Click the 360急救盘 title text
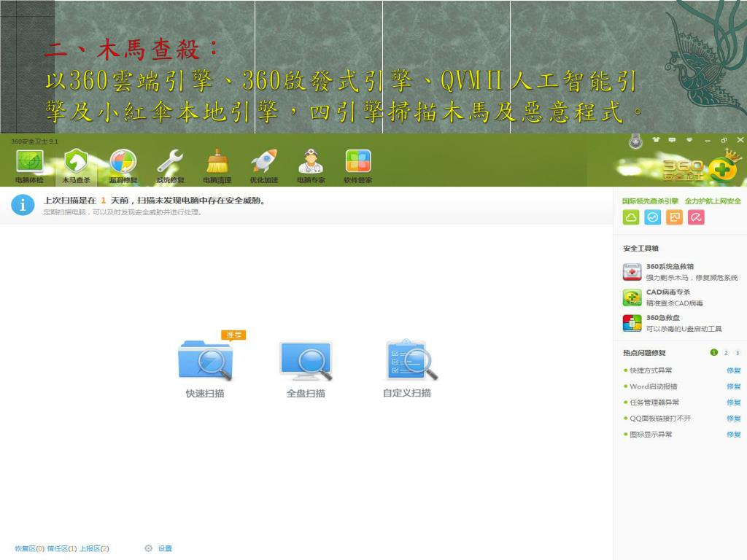 pos(663,318)
